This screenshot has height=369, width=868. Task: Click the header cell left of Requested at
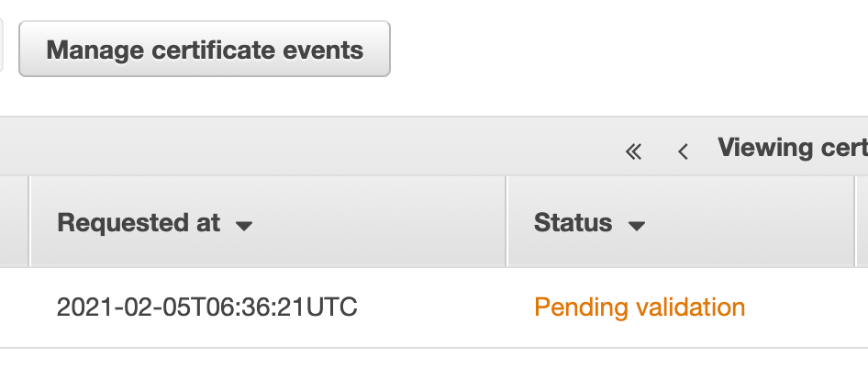13,222
